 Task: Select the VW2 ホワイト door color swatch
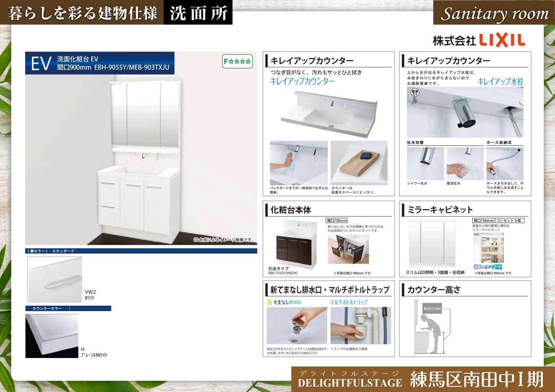(x=54, y=280)
